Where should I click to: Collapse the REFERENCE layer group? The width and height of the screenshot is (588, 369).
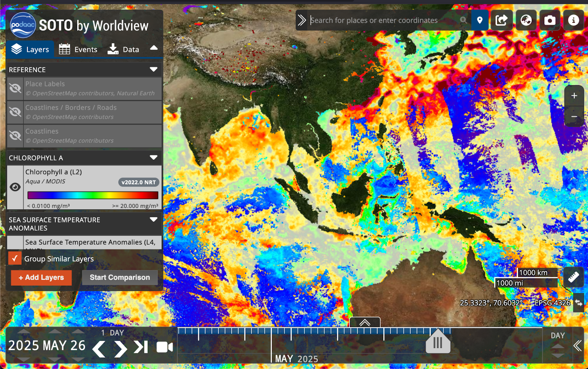(x=154, y=69)
